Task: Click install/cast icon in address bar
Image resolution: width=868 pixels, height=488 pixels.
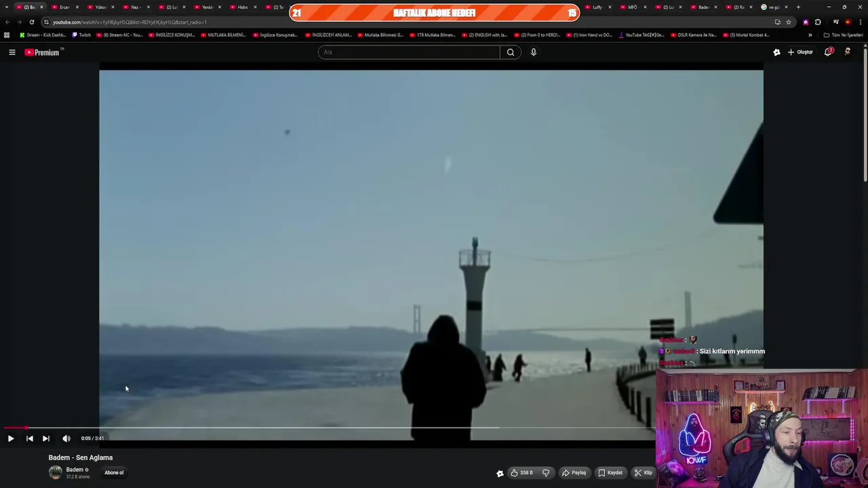Action: click(x=777, y=22)
